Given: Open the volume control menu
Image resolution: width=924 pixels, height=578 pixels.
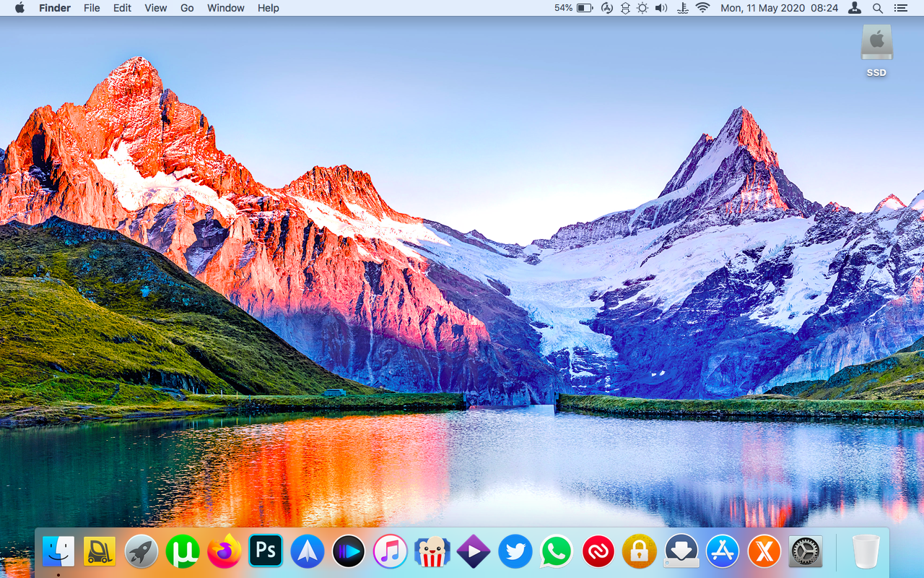Looking at the screenshot, I should point(661,8).
